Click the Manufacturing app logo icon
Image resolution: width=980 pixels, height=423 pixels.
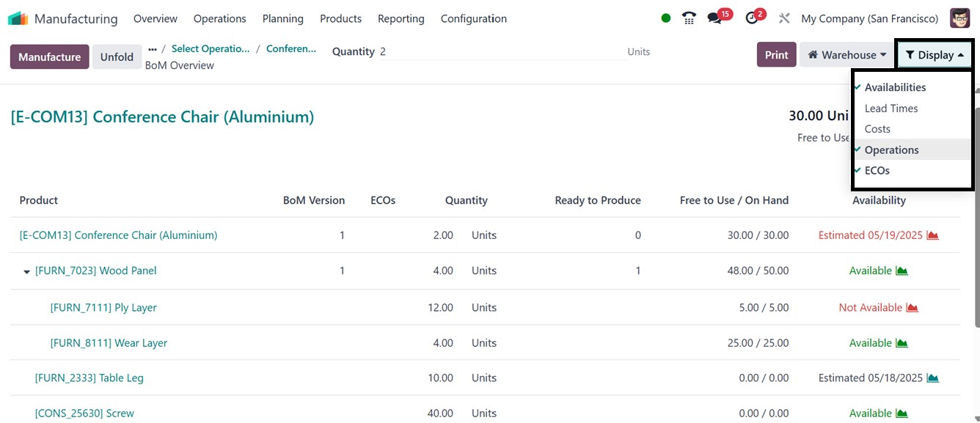(18, 18)
